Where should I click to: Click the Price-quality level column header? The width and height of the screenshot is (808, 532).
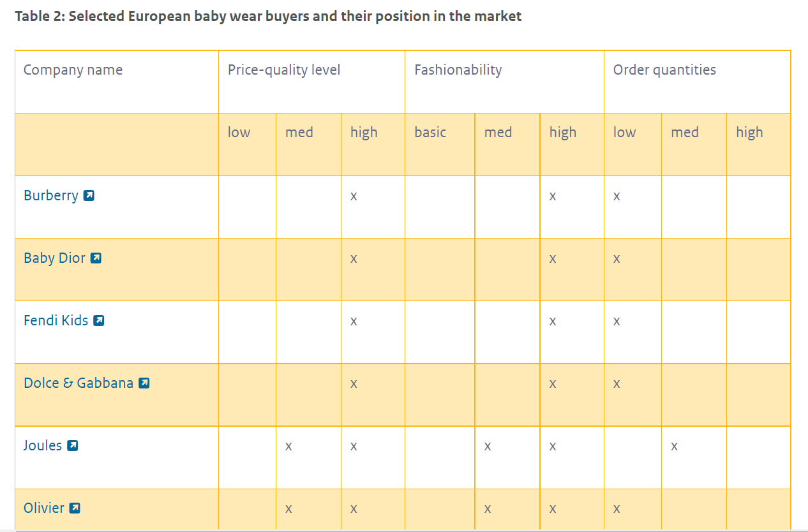pos(284,70)
